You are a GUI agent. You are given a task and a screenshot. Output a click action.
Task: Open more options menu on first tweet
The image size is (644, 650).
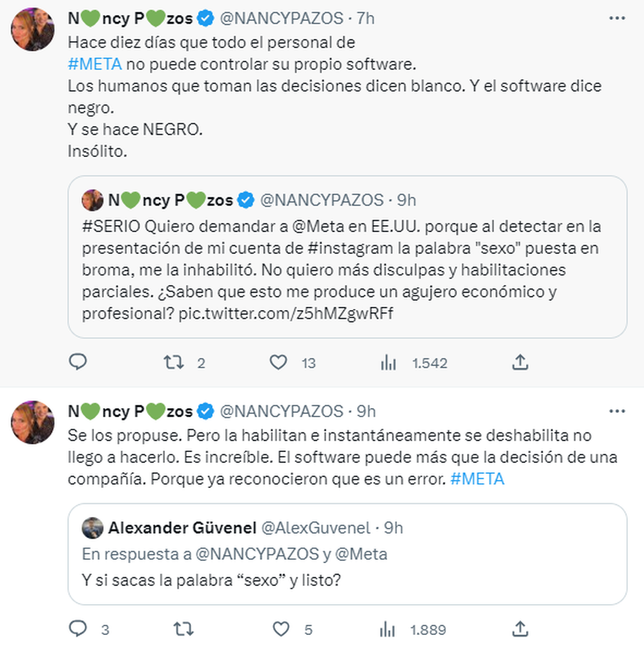[617, 19]
